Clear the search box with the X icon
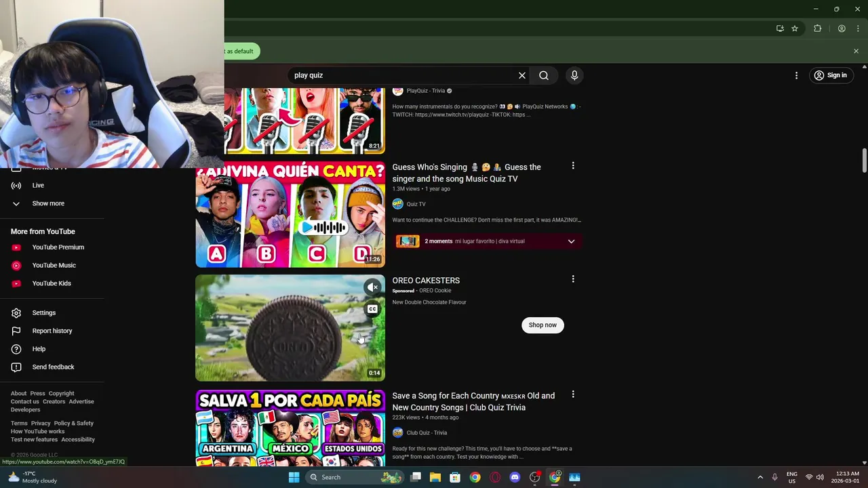The image size is (868, 488). pos(522,75)
